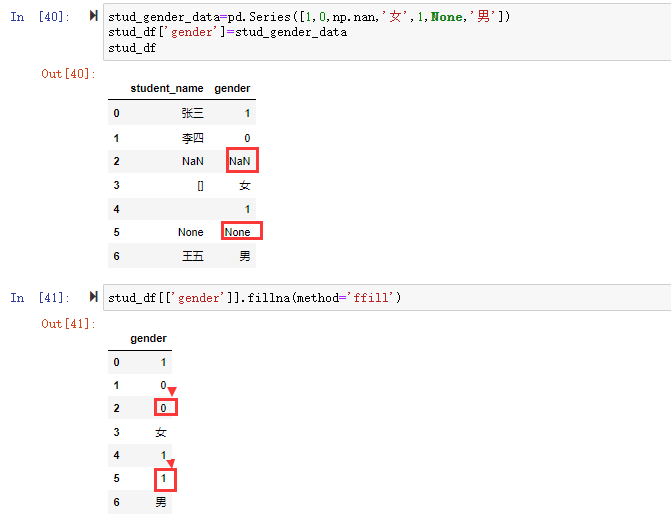Image resolution: width=671 pixels, height=523 pixels.
Task: Run cell In [41] with its run icon
Action: coord(93,297)
